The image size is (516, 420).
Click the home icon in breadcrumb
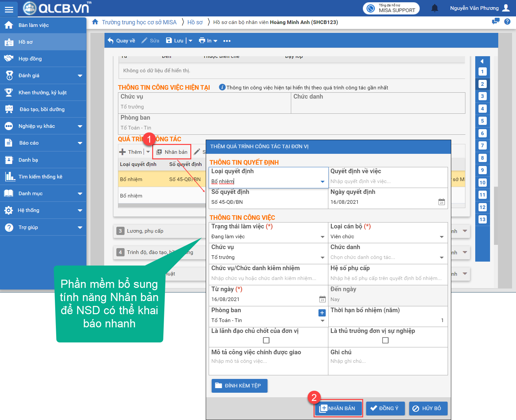click(95, 22)
